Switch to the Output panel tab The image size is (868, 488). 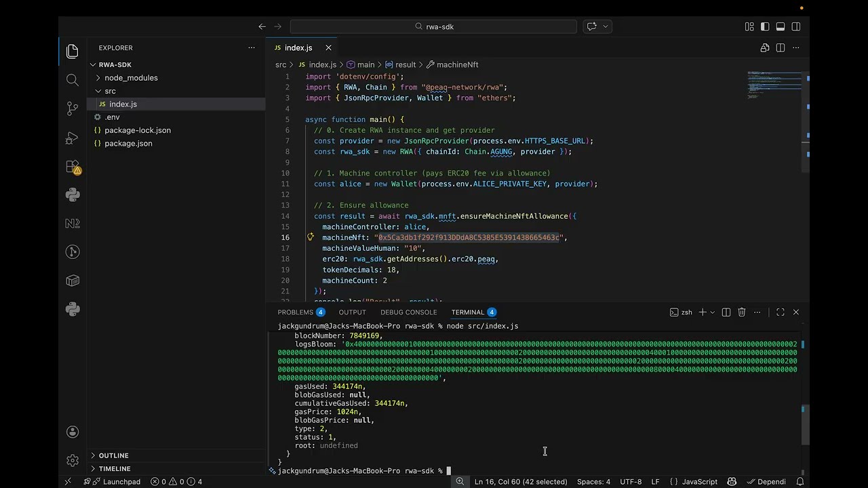coord(352,312)
